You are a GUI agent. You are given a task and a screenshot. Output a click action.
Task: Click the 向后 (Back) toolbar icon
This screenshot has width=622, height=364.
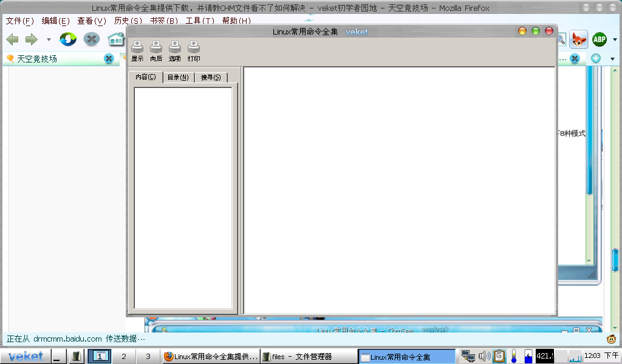click(x=156, y=51)
